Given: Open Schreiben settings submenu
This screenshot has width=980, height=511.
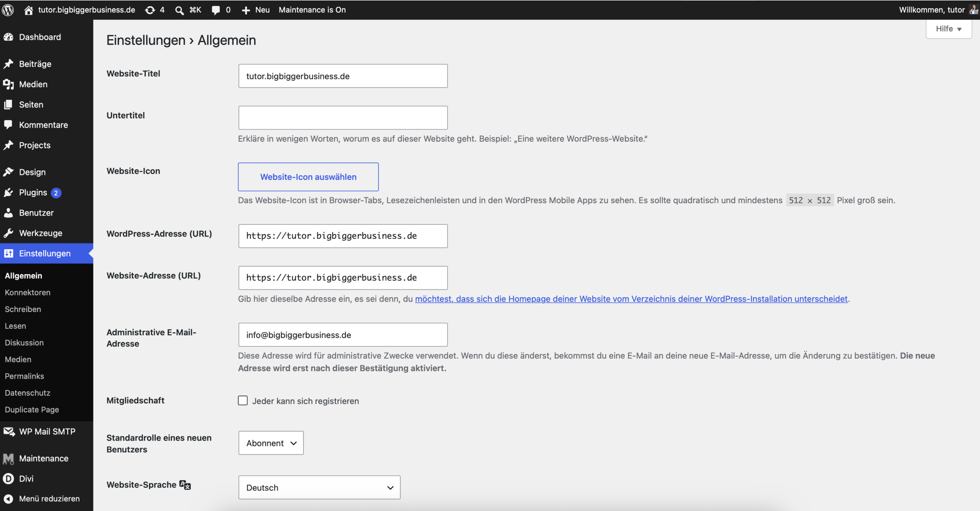Looking at the screenshot, I should [23, 309].
